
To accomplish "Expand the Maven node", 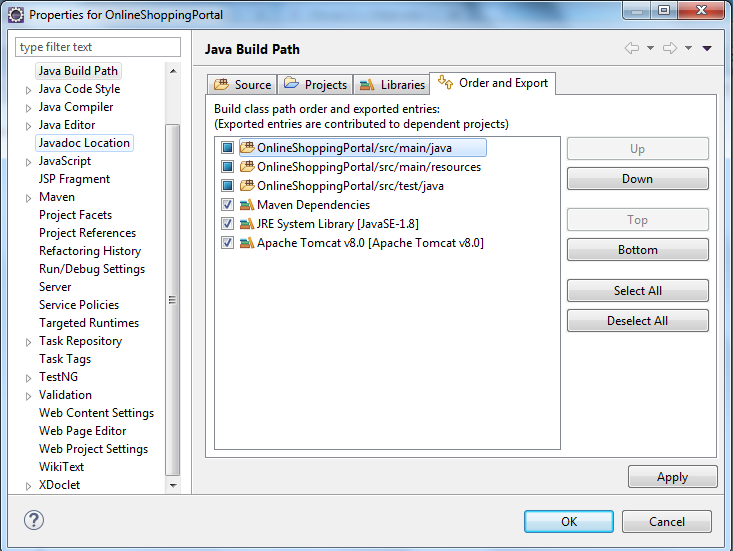I will coord(29,198).
